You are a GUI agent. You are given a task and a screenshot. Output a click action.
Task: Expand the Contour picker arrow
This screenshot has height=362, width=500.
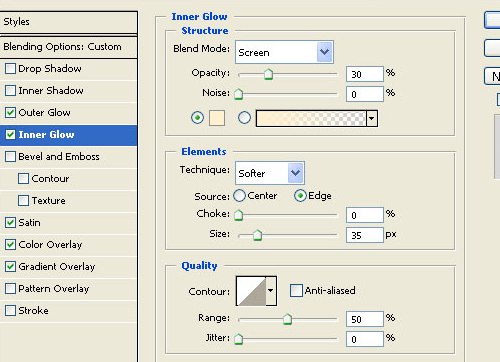[x=271, y=291]
